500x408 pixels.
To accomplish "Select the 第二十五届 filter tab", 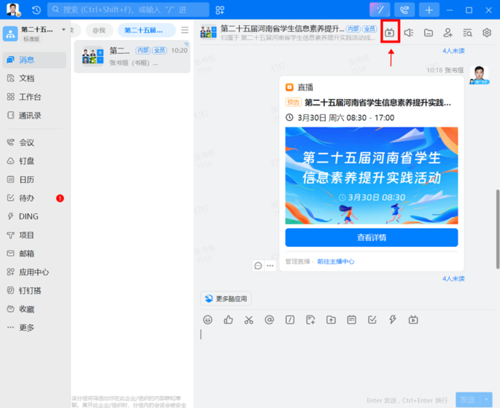I will pyautogui.click(x=146, y=30).
